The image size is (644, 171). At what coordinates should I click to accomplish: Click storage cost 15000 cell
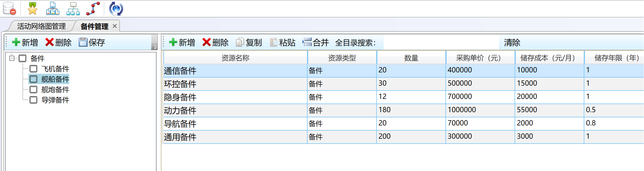tap(549, 84)
